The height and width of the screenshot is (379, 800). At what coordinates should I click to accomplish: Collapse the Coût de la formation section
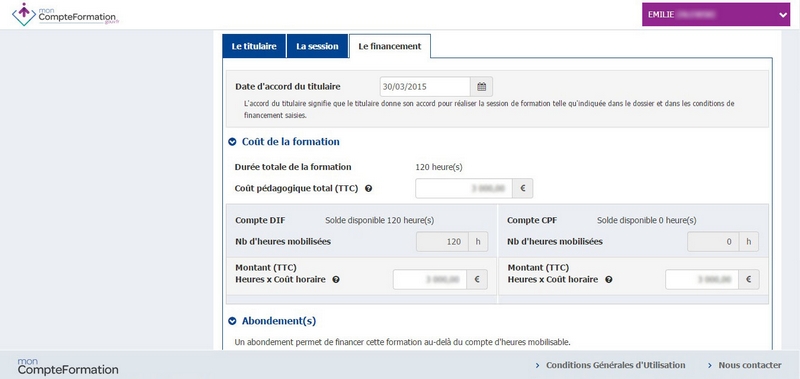click(x=232, y=142)
